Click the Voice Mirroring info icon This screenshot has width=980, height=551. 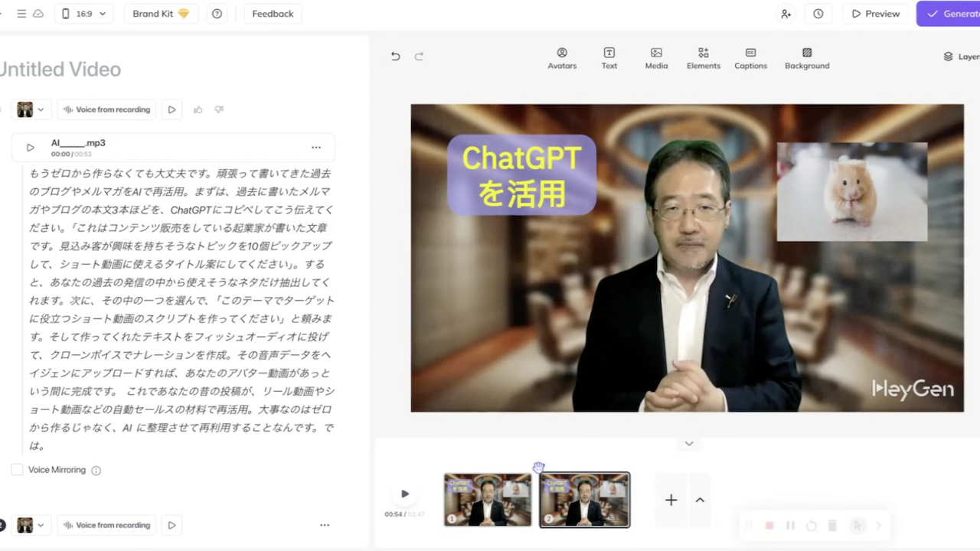pos(96,471)
